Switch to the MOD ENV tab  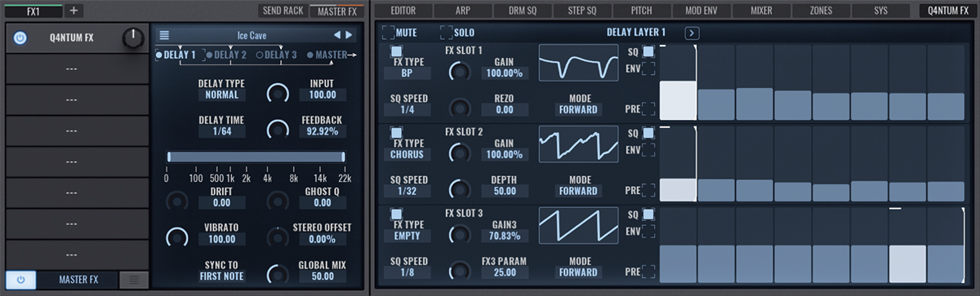[702, 11]
